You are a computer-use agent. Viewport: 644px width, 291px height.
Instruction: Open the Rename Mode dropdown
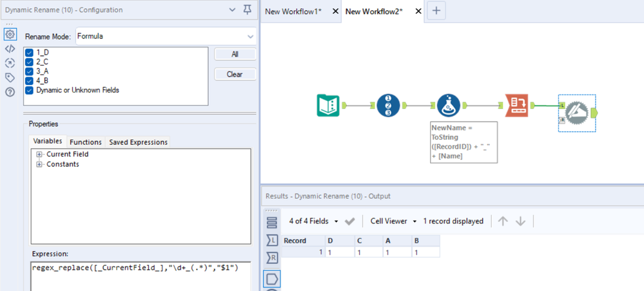[x=166, y=37]
